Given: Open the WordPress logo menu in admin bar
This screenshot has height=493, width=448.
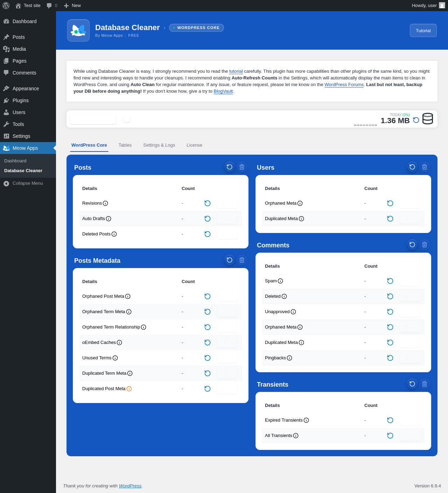Looking at the screenshot, I should (x=6, y=6).
